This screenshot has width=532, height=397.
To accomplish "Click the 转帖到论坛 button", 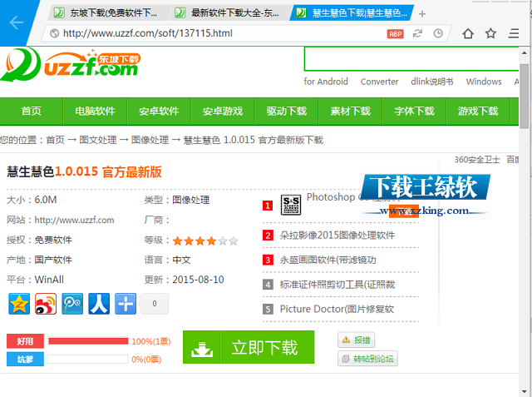I will 367,359.
